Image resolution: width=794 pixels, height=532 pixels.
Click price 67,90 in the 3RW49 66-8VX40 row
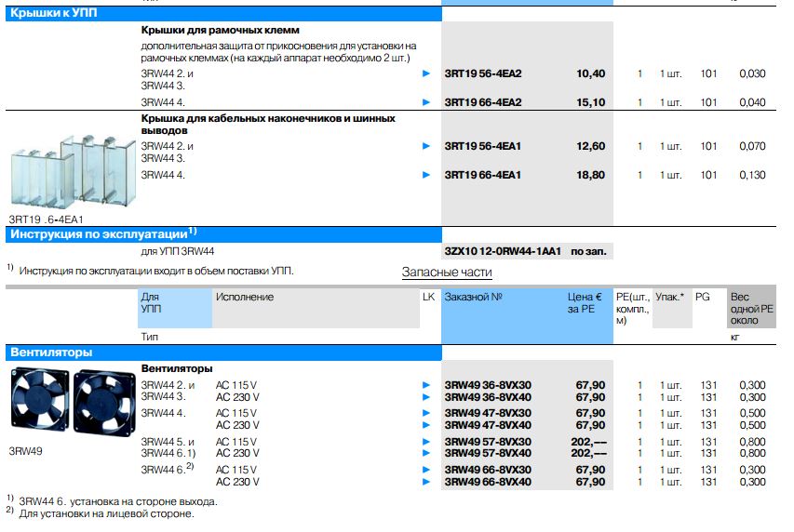coord(590,482)
